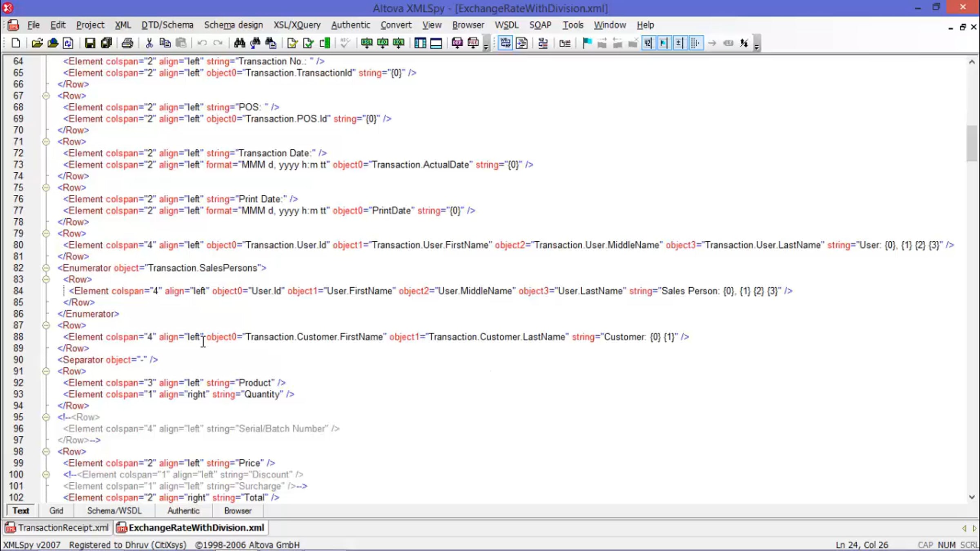The height and width of the screenshot is (551, 980).
Task: Click the vertical scrollbar down arrow
Action: (972, 497)
